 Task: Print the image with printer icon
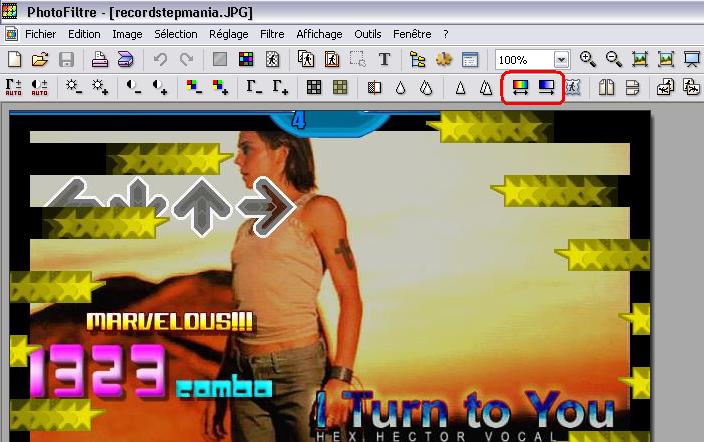pos(100,59)
